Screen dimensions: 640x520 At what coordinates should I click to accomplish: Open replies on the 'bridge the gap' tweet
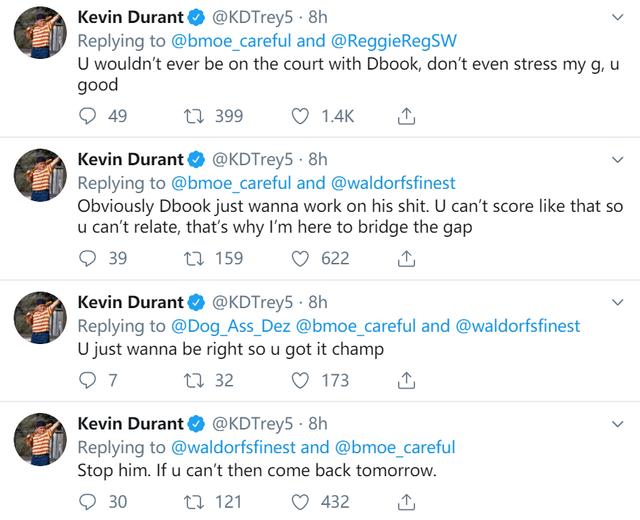pos(87,258)
